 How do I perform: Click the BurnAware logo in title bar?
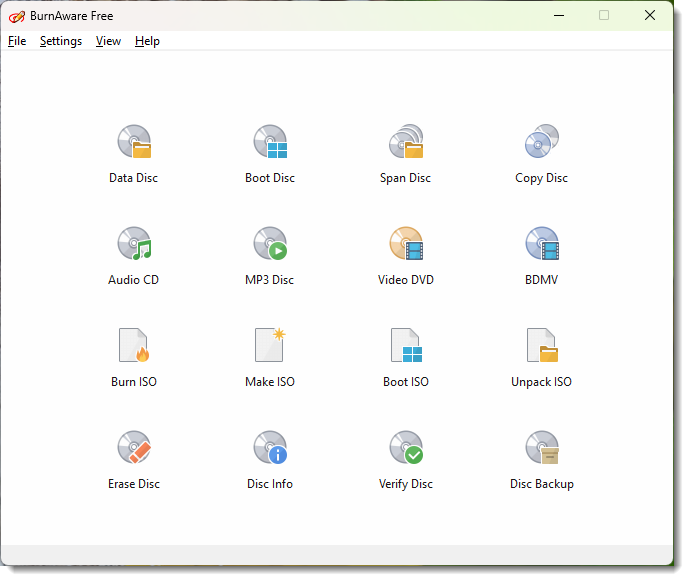tap(17, 16)
